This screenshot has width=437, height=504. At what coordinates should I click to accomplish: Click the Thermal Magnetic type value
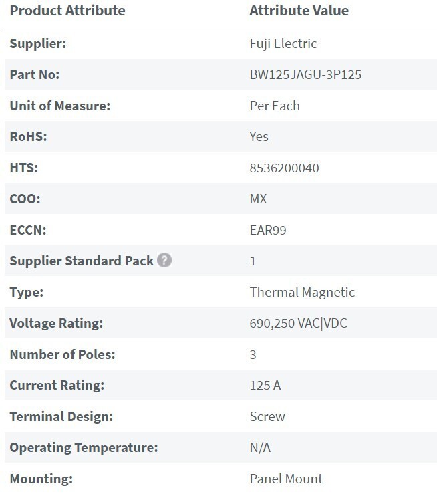pos(302,292)
